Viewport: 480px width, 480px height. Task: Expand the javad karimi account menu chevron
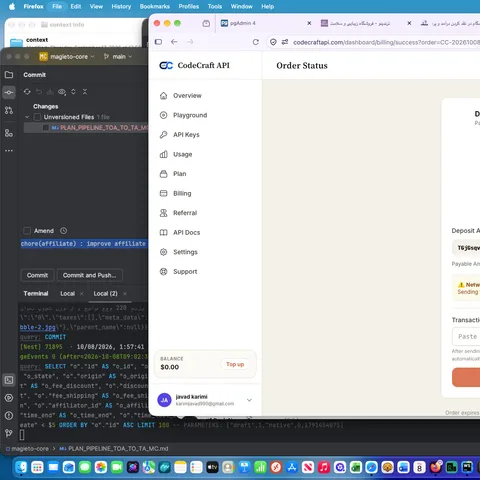(x=249, y=400)
